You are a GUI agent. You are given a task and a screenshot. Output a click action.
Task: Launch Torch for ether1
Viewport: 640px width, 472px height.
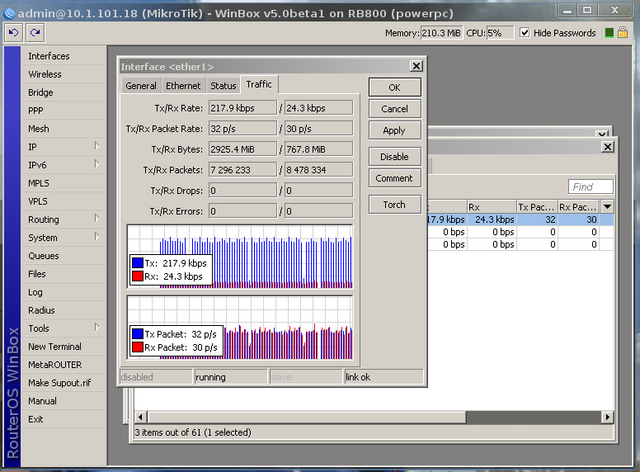pyautogui.click(x=394, y=205)
